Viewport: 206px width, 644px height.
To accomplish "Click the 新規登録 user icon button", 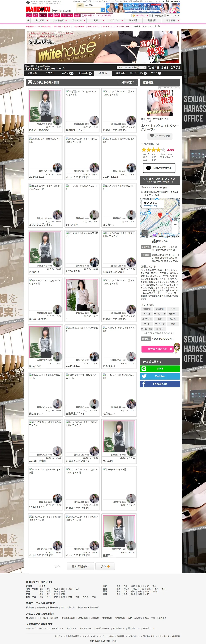I will point(157,16).
